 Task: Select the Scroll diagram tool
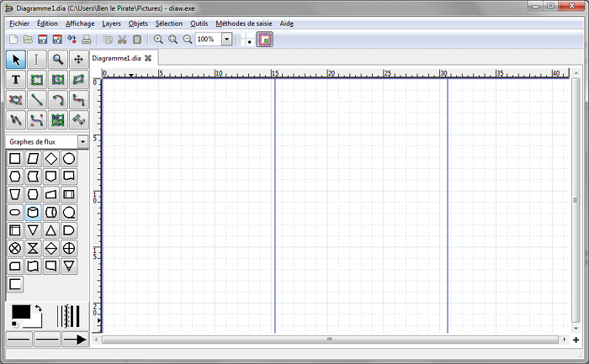(78, 60)
